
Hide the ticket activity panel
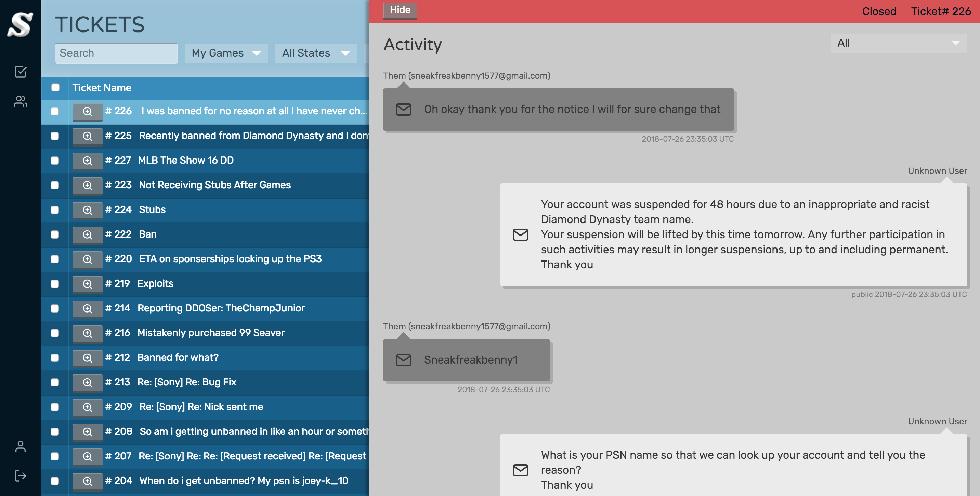400,10
